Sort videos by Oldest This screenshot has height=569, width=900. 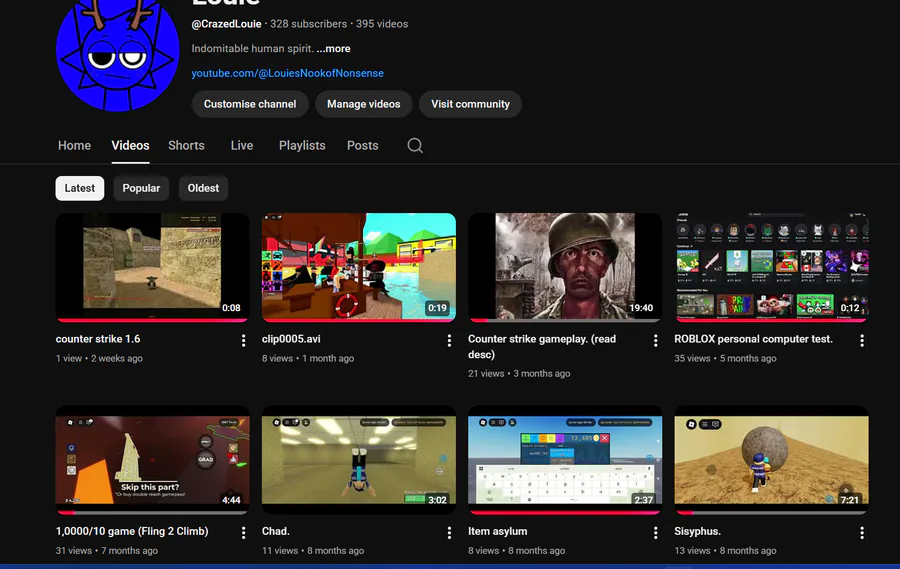tap(203, 188)
